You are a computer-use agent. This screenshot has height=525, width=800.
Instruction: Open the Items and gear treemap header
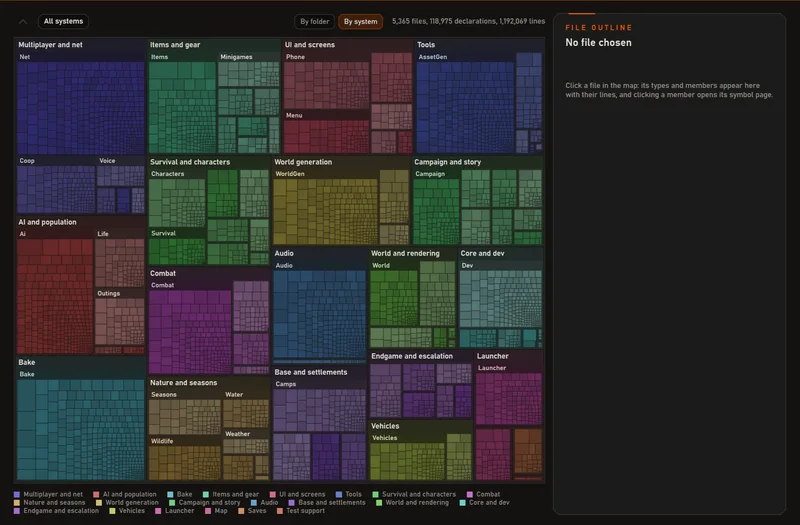tap(175, 45)
